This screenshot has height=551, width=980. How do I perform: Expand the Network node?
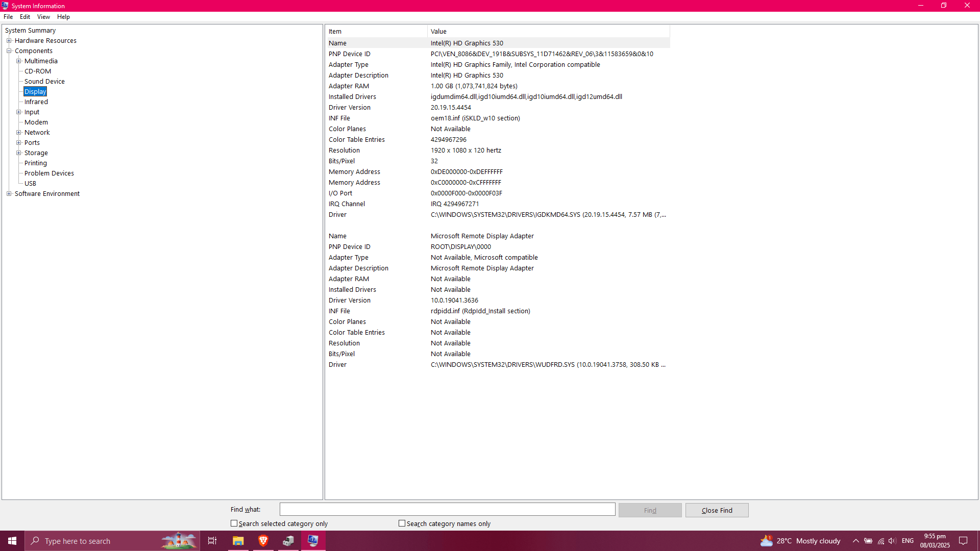[18, 133]
